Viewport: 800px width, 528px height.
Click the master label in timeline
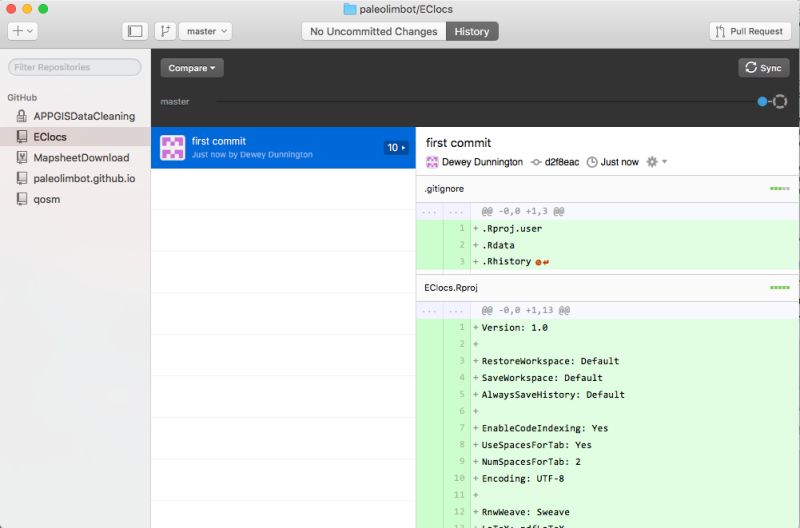point(174,102)
